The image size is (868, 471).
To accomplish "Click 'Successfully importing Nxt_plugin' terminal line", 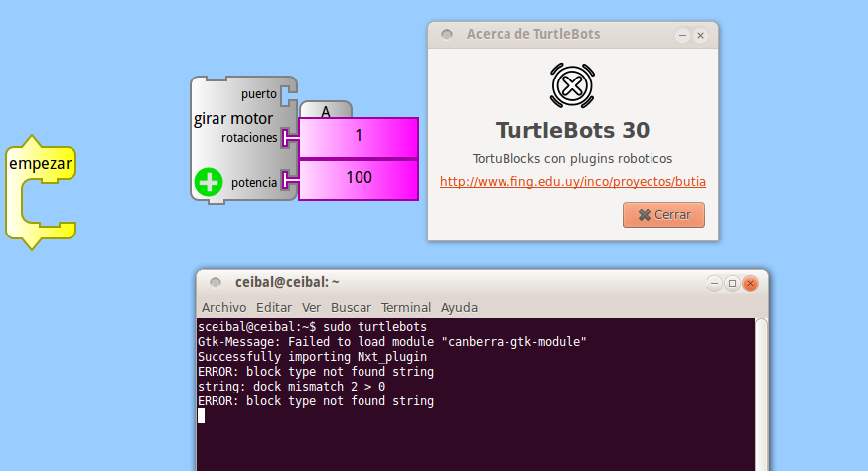I will (x=312, y=357).
